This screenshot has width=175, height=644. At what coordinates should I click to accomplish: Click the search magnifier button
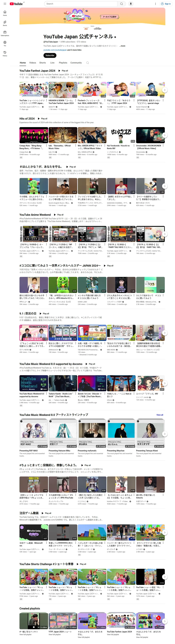point(121,4)
